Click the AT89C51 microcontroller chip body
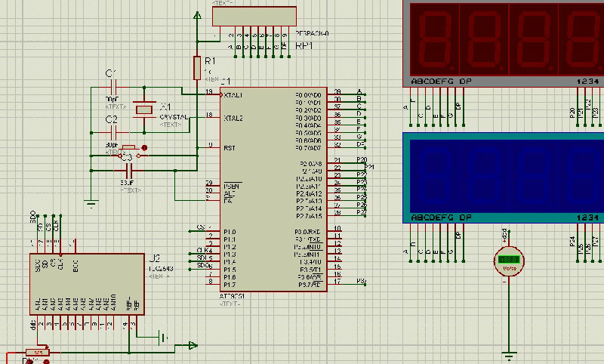This screenshot has height=364, width=604. pyautogui.click(x=273, y=189)
